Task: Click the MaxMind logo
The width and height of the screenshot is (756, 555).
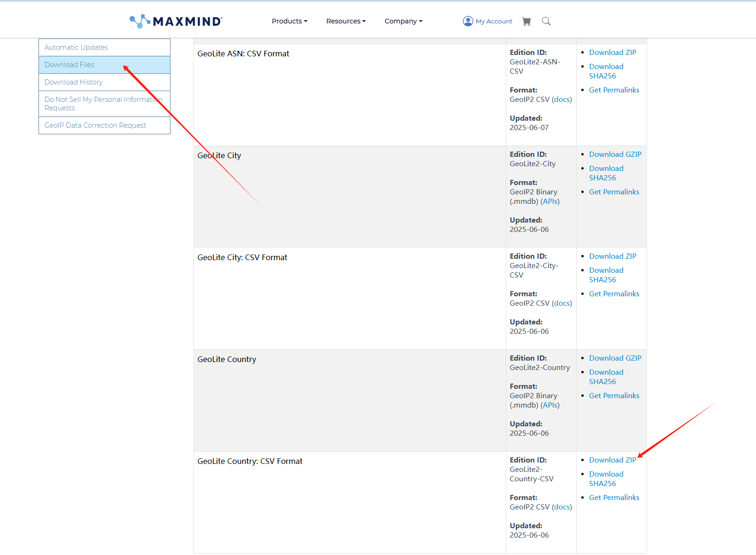Action: (176, 21)
